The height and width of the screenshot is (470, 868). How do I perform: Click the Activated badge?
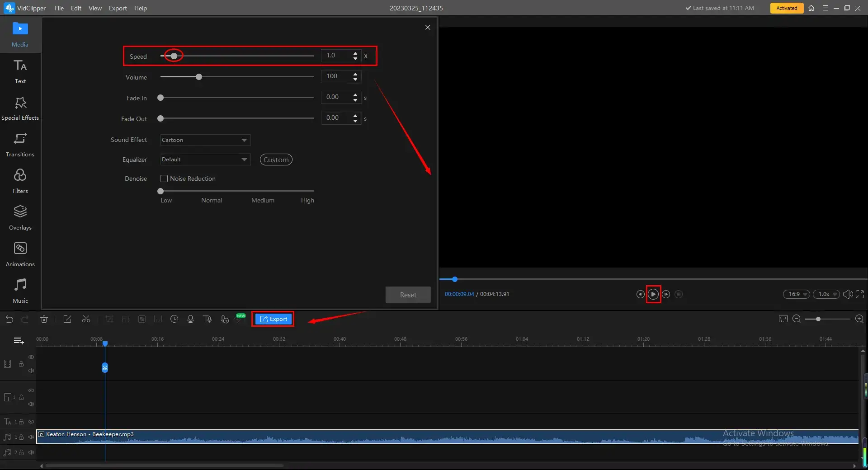tap(787, 8)
